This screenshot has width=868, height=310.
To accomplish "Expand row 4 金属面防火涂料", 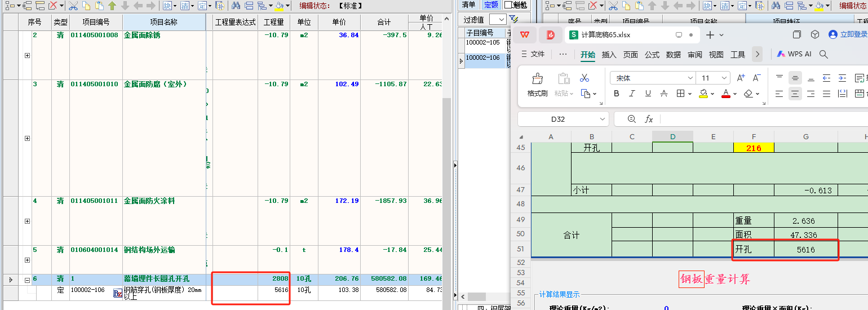I will [x=27, y=221].
